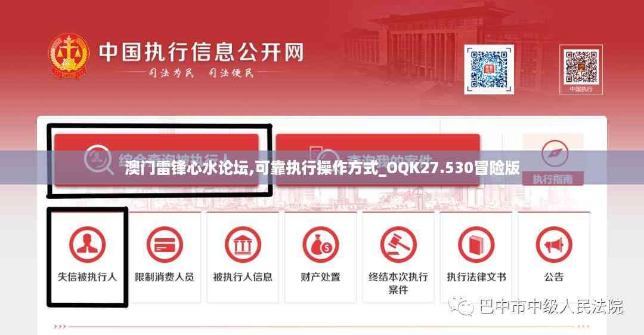The width and height of the screenshot is (644, 335).
Task: Open the 中国执行信息公开网 title link
Action: tap(201, 53)
